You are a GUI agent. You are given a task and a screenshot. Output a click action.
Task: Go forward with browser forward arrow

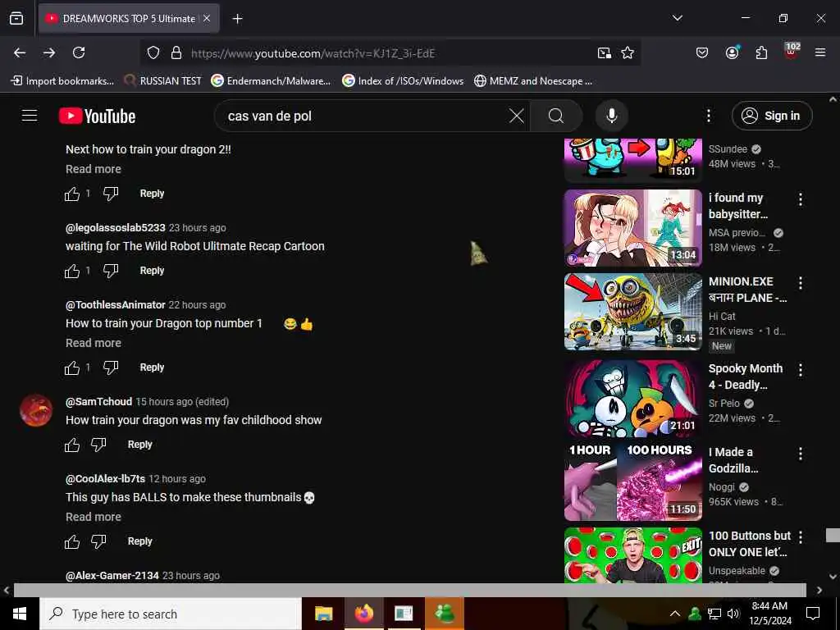click(x=49, y=52)
